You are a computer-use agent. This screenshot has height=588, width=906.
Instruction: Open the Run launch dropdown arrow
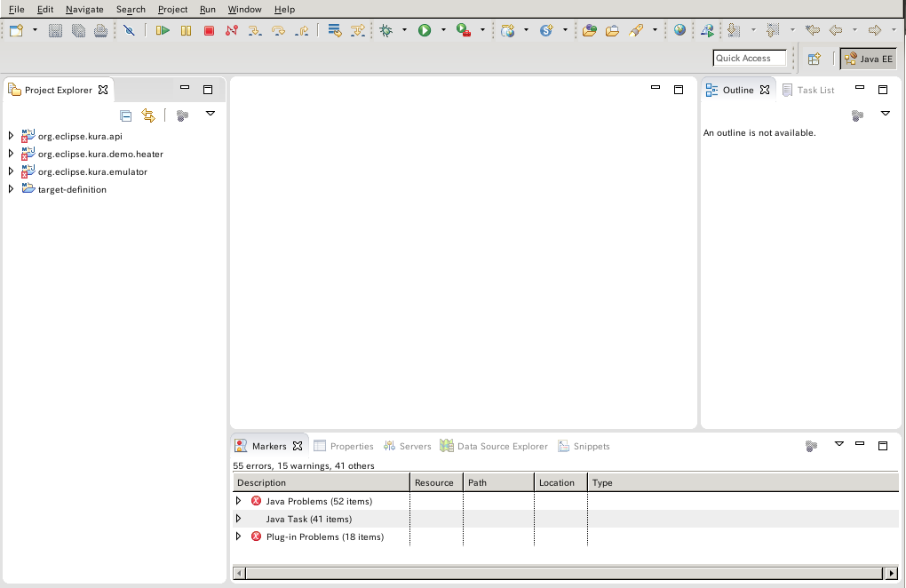(444, 30)
